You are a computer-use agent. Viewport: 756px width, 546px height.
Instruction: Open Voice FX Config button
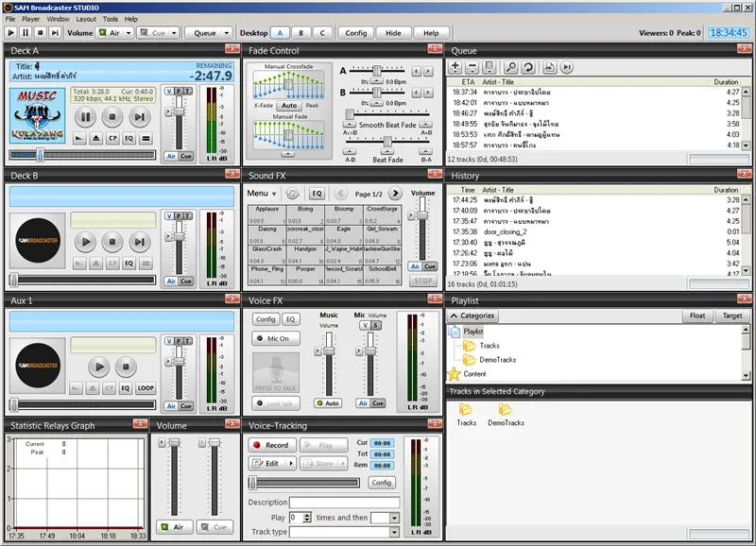tap(266, 319)
